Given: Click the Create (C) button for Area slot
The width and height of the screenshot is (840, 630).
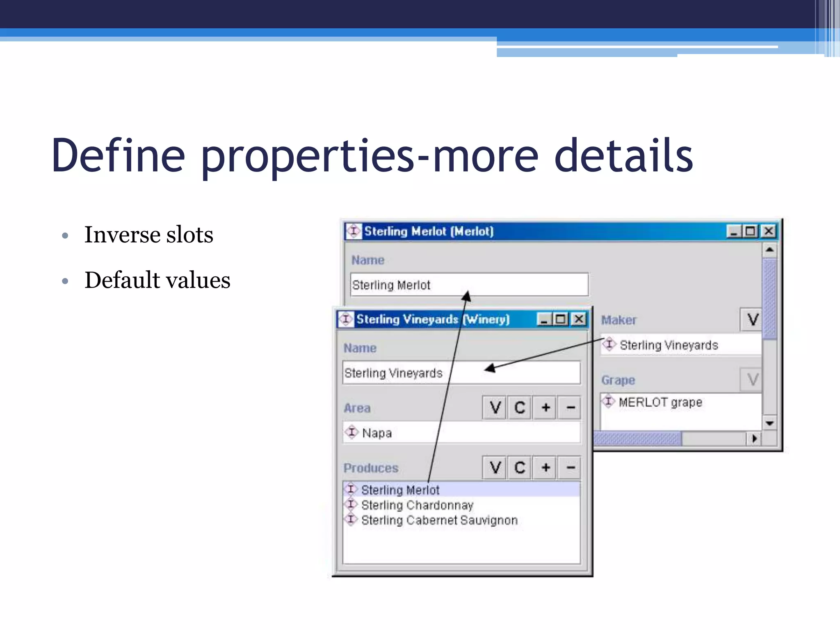Looking at the screenshot, I should tap(520, 408).
